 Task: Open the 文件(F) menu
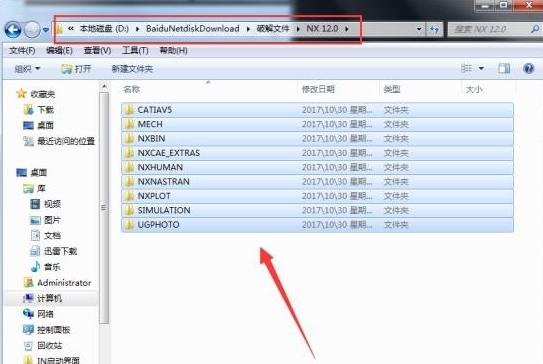(x=22, y=51)
